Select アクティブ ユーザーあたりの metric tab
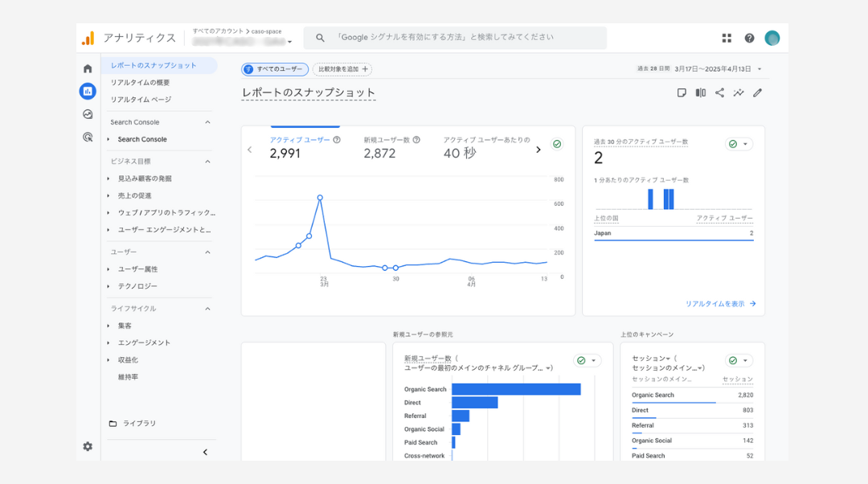Image resolution: width=868 pixels, height=484 pixels. pos(486,147)
